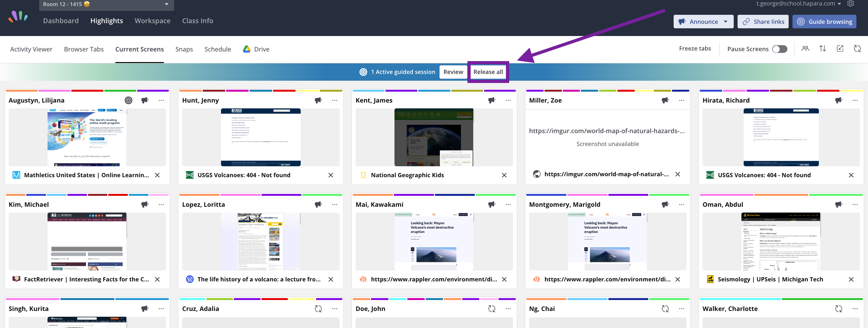
Task: Open the Class Info tab
Action: pyautogui.click(x=198, y=21)
